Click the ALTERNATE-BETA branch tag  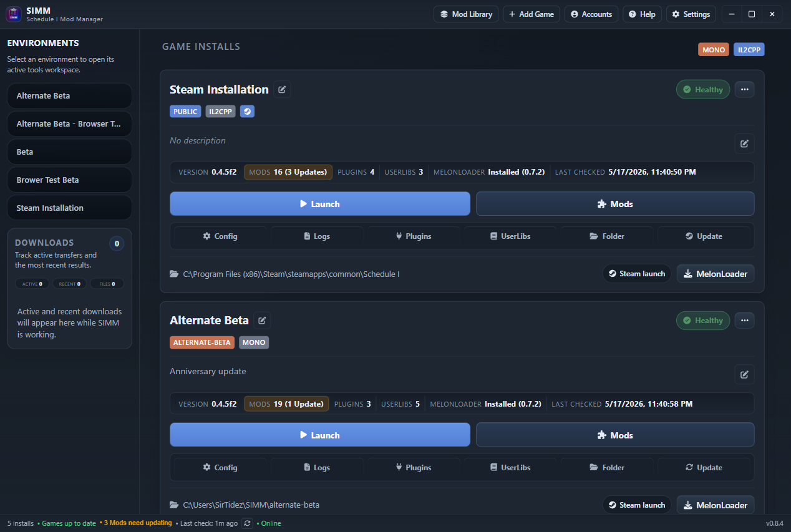pyautogui.click(x=202, y=342)
